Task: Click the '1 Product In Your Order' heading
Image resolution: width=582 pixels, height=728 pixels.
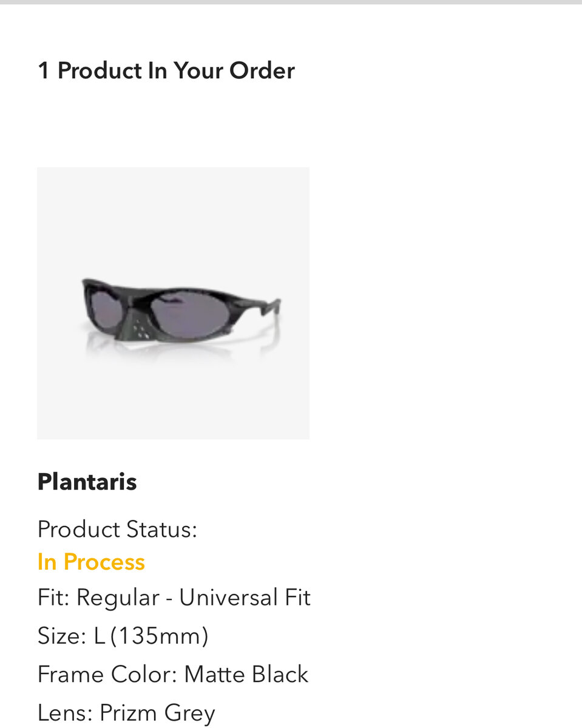Action: point(166,71)
